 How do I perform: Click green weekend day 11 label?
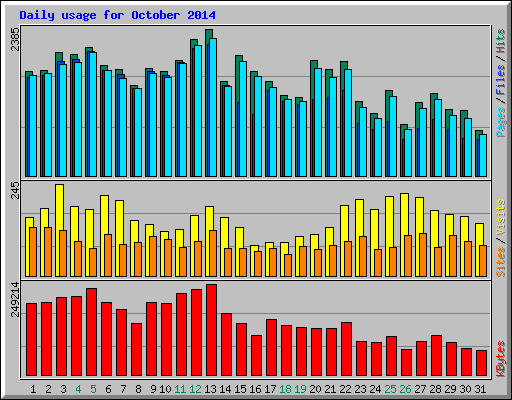180,389
